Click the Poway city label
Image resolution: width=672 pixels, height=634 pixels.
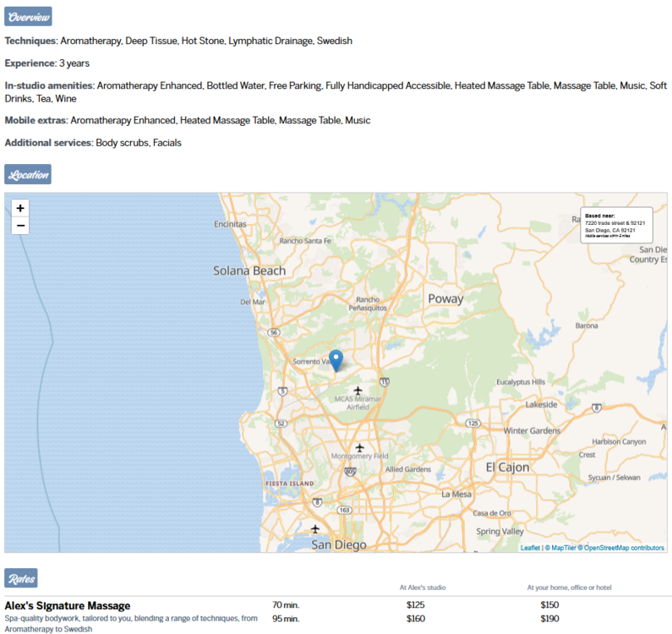tap(445, 298)
